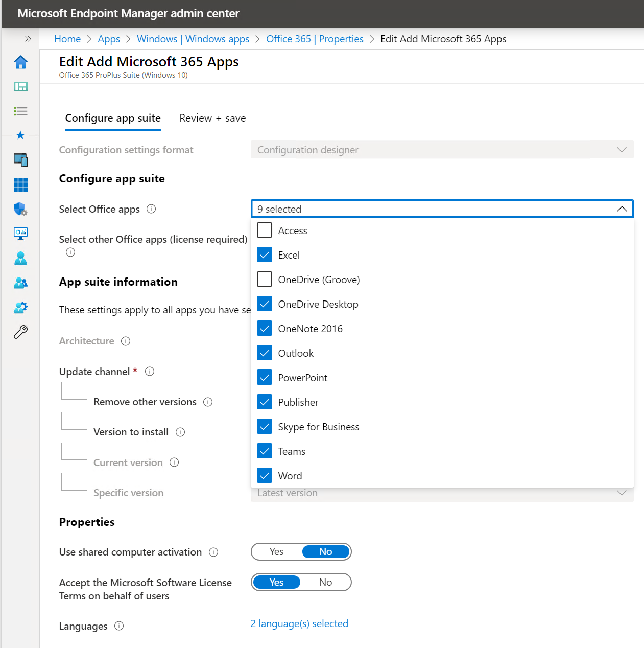Click info icon beside Languages
The height and width of the screenshot is (648, 644).
pyautogui.click(x=119, y=626)
